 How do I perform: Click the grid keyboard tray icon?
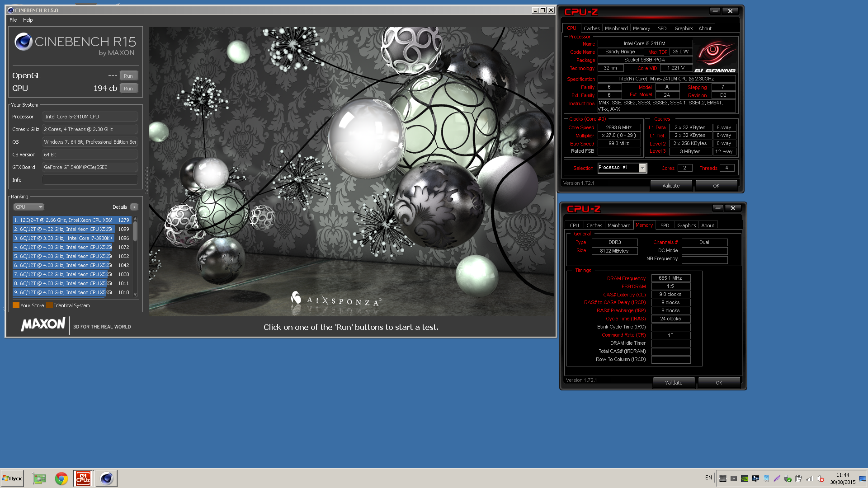[x=723, y=479]
